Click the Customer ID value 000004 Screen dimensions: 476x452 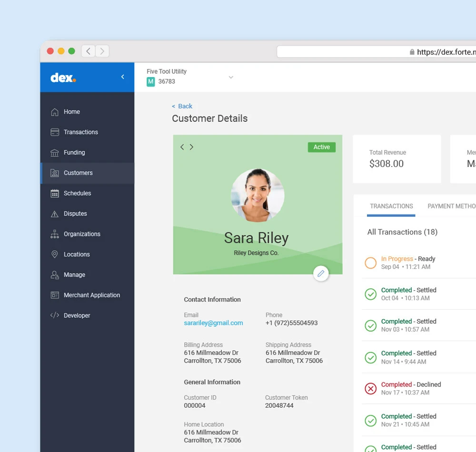coord(195,405)
